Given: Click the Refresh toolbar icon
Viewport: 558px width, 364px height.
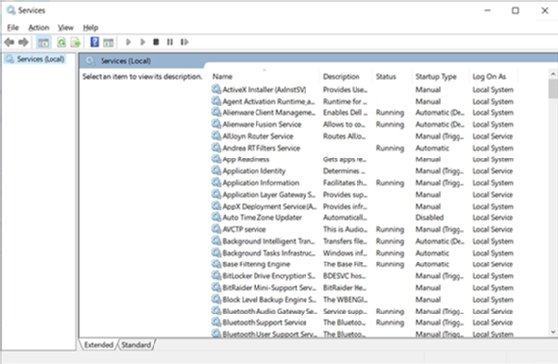Looking at the screenshot, I should coord(61,42).
